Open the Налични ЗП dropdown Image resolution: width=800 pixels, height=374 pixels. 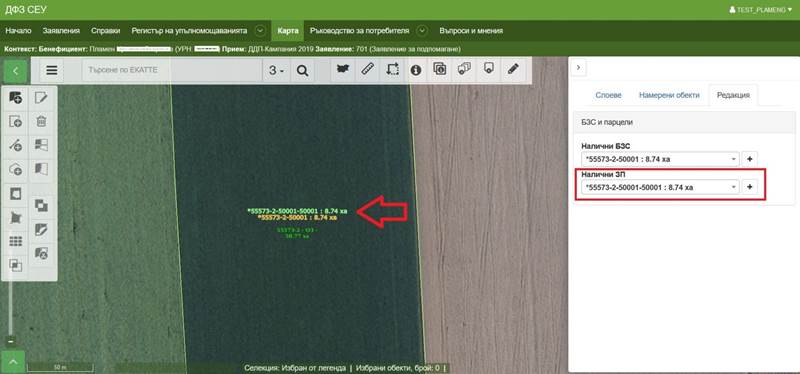click(660, 187)
